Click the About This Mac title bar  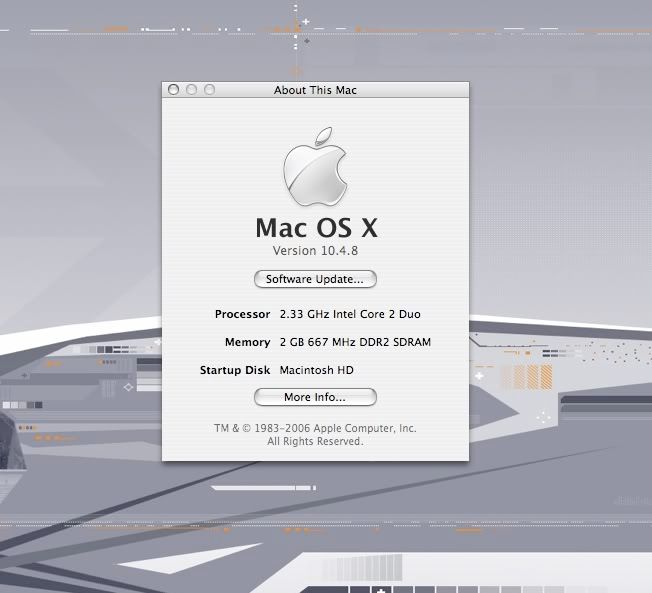click(315, 90)
